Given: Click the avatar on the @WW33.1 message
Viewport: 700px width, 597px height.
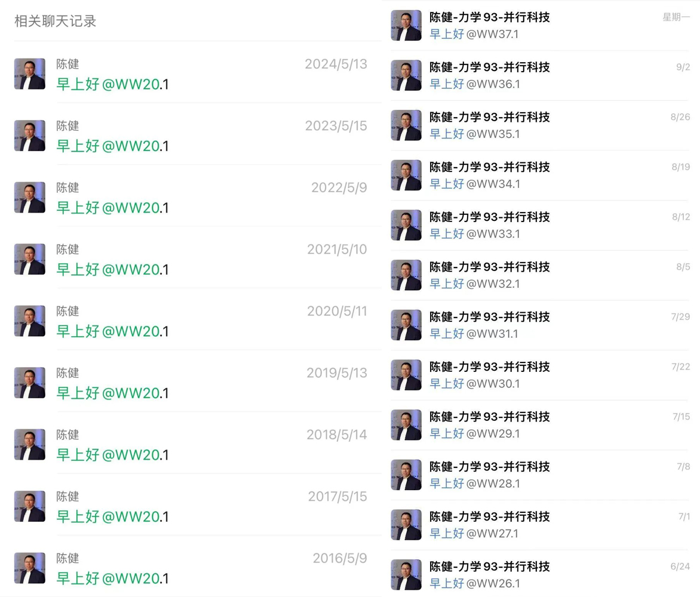Looking at the screenshot, I should pos(406,225).
